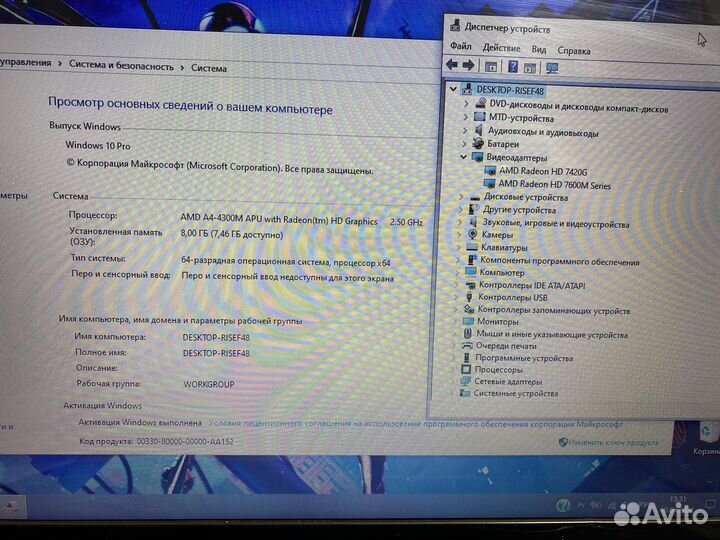The width and height of the screenshot is (720, 540).
Task: Show hidden tray icons chevron in taskbar
Action: click(580, 505)
